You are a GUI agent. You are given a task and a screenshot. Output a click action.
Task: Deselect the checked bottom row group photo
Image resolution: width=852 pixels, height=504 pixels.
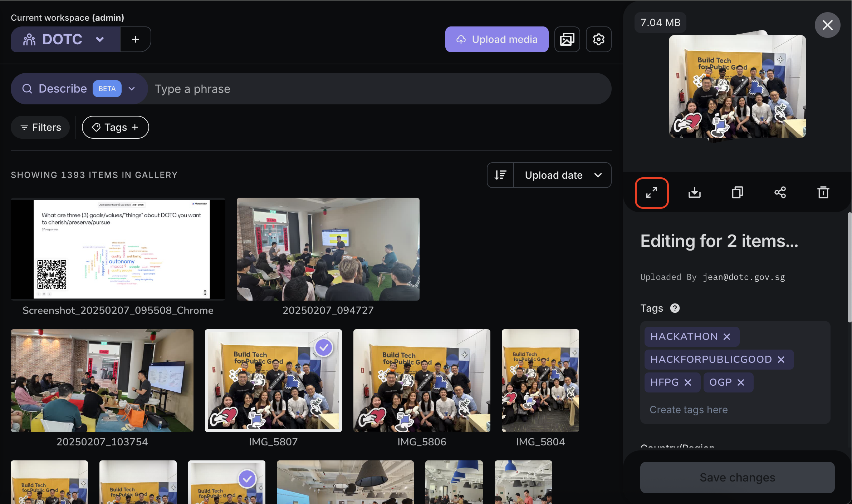(x=247, y=479)
